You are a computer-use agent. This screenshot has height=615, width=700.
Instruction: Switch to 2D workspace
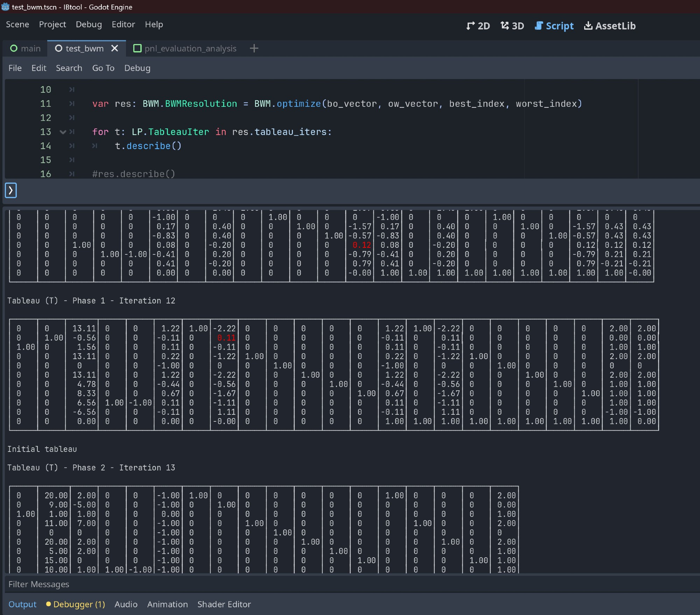pos(478,26)
